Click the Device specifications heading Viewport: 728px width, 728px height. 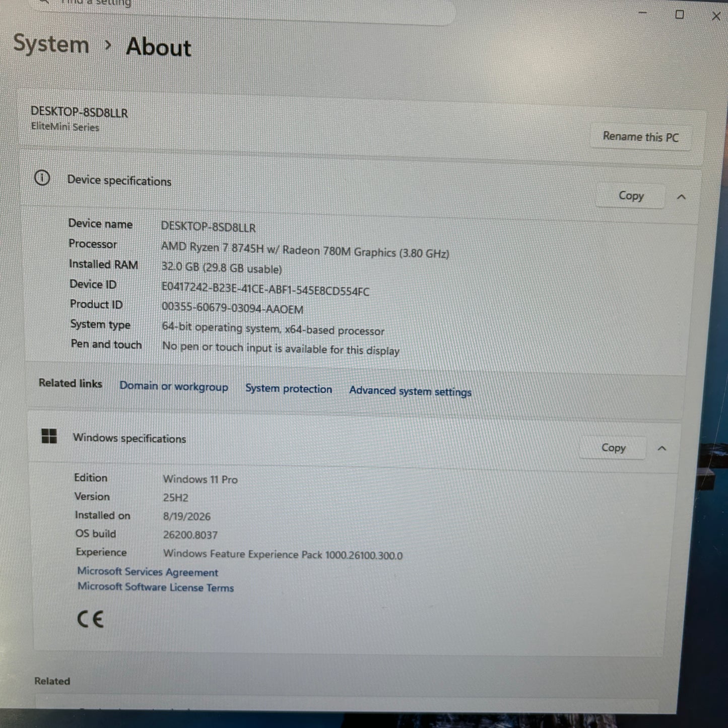(119, 180)
